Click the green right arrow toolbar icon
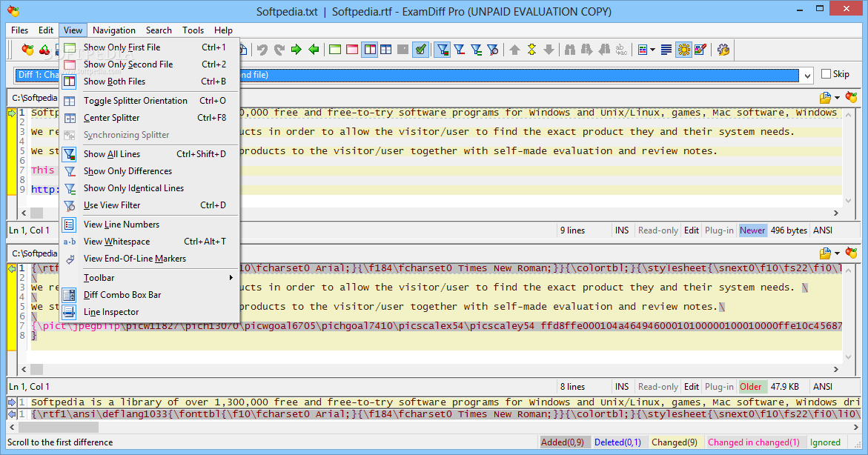Image resolution: width=868 pixels, height=455 pixels. coord(296,50)
